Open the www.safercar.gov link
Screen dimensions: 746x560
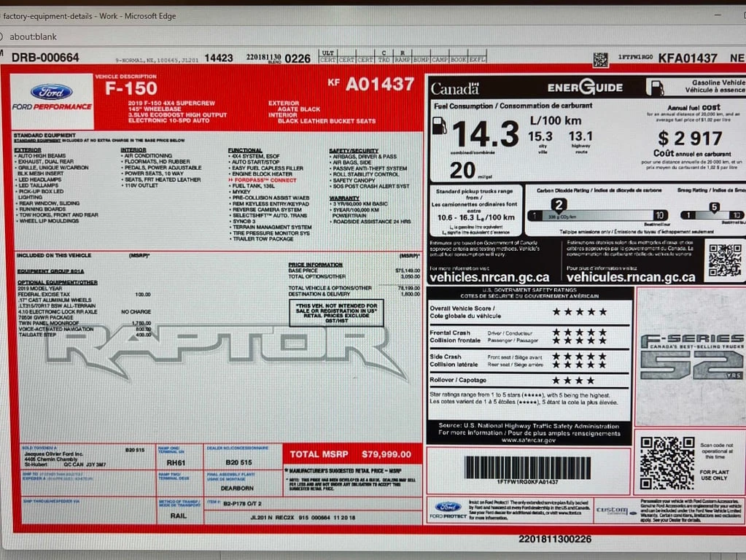(x=531, y=438)
